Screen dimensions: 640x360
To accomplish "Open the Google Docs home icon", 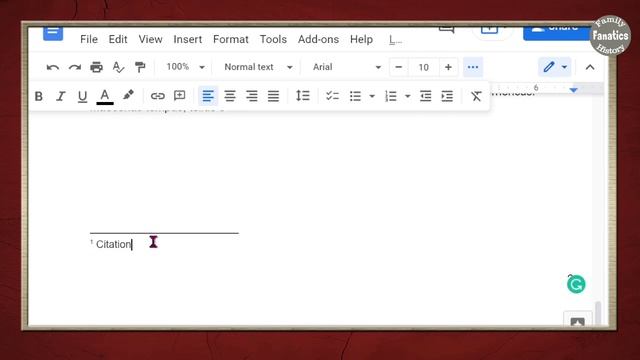I will point(53,33).
